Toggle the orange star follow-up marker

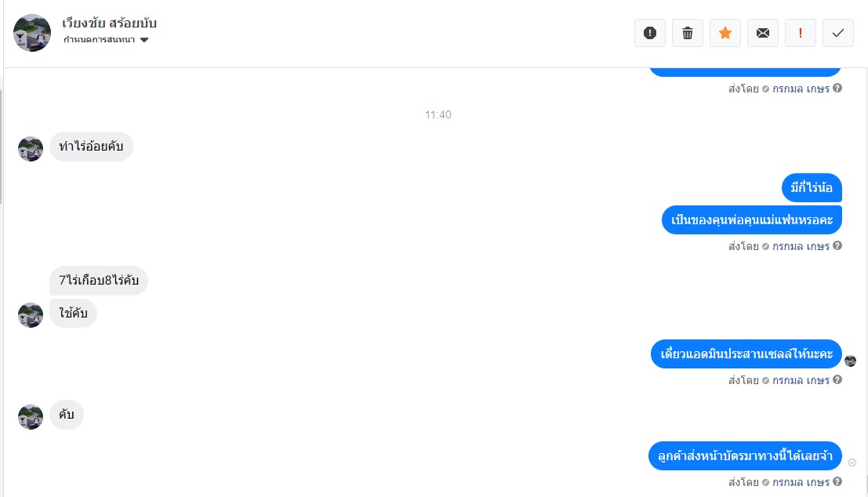[725, 33]
